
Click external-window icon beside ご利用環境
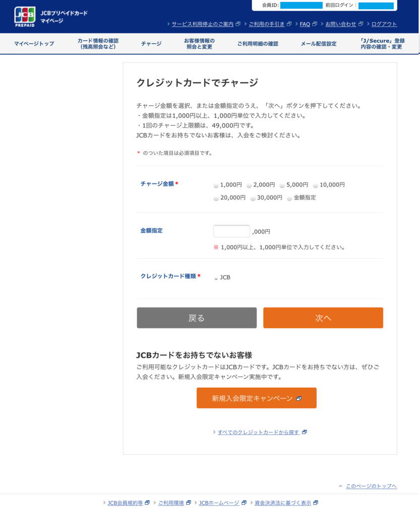pos(189,502)
